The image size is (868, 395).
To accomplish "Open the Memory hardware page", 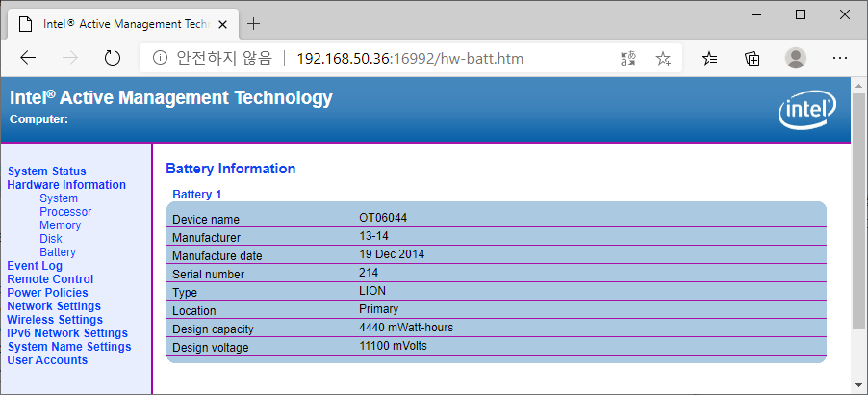I will 60,225.
